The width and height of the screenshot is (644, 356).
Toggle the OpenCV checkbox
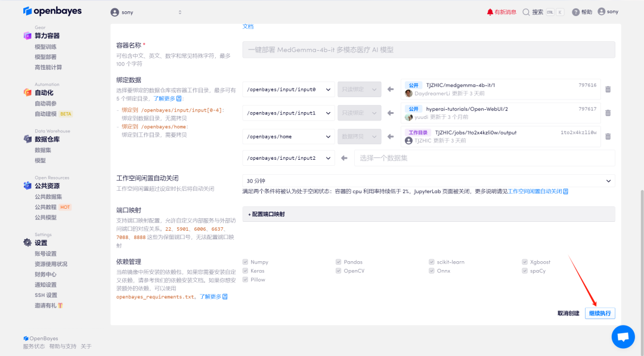tap(339, 271)
